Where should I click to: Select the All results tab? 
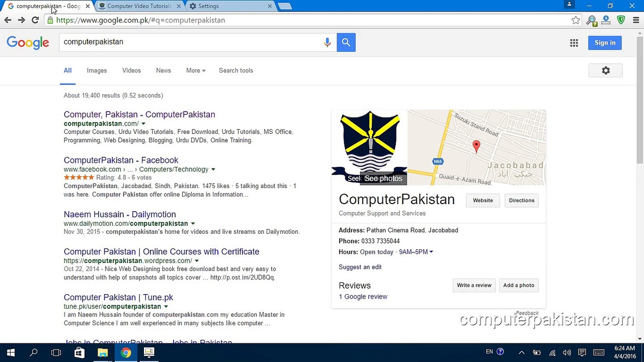click(67, 71)
